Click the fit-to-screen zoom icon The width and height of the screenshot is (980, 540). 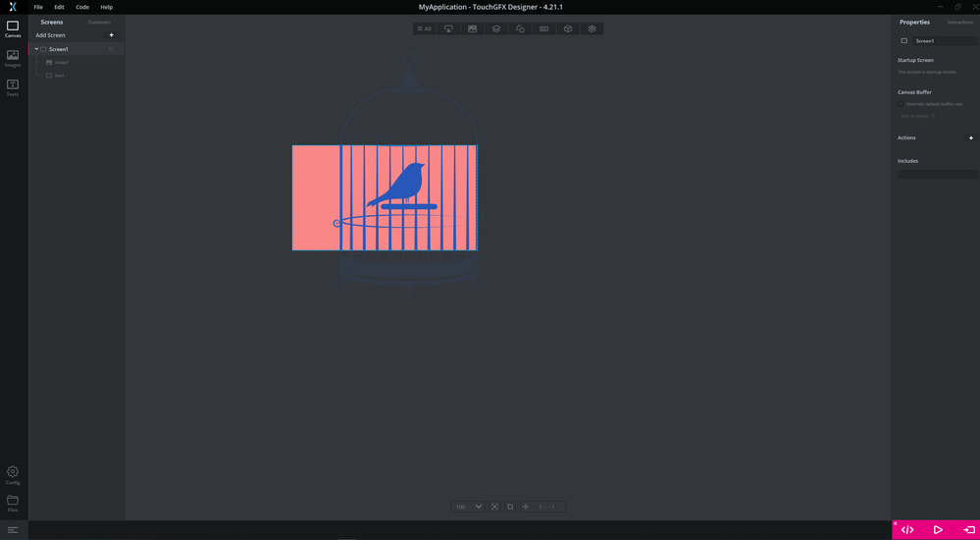point(495,507)
